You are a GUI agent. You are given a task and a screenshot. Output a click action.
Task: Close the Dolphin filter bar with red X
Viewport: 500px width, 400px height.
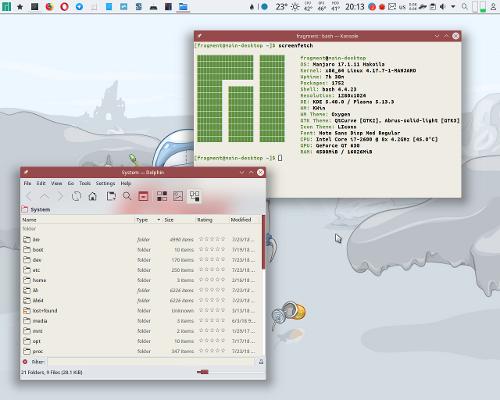coord(25,362)
